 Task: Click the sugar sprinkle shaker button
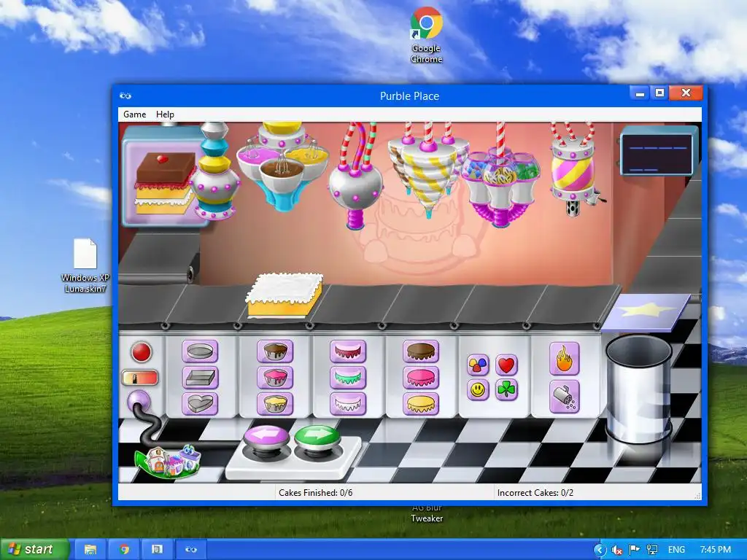click(x=565, y=396)
